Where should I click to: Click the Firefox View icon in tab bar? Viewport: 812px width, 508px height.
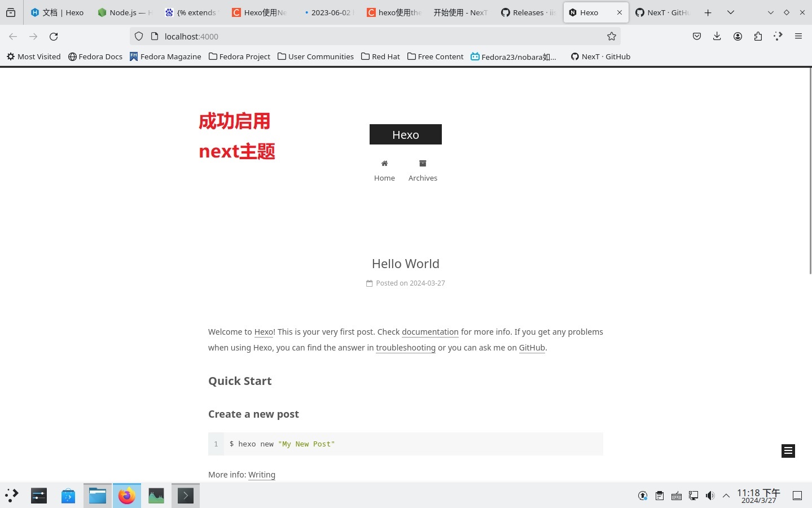coord(11,12)
